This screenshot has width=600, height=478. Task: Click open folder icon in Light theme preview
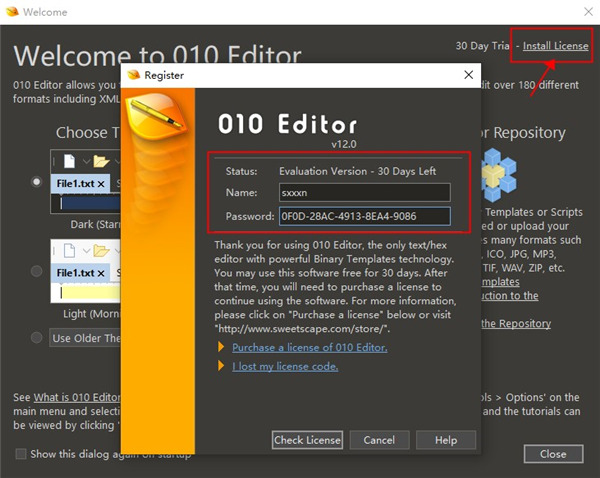101,251
